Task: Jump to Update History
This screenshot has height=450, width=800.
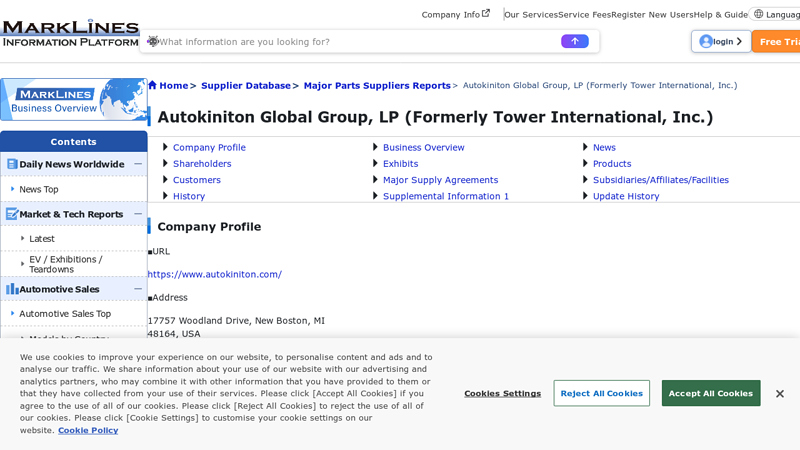Action: tap(626, 196)
